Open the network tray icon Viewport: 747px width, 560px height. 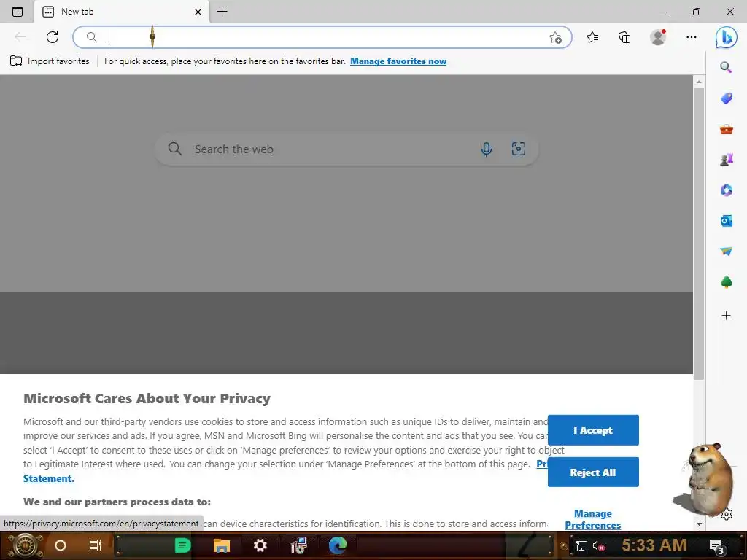pos(581,545)
